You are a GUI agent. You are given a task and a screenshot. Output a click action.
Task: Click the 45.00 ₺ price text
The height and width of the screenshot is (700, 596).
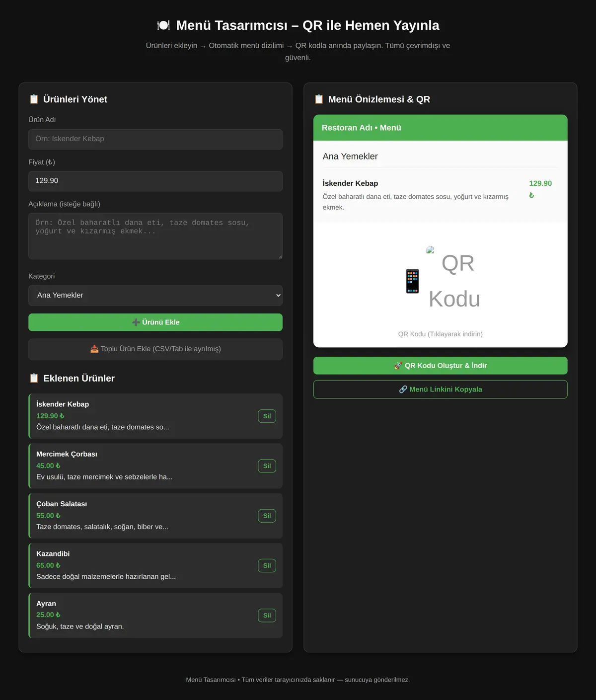[48, 466]
